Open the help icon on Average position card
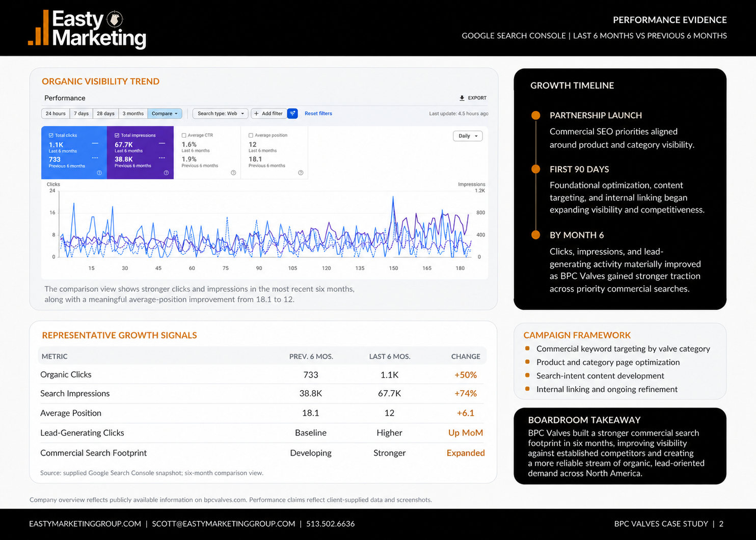 point(301,173)
